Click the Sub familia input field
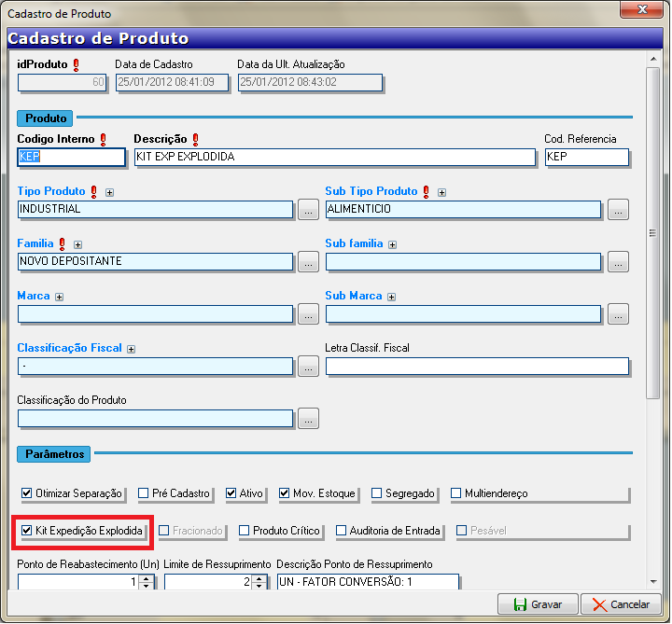Image resolution: width=672 pixels, height=624 pixels. (463, 262)
